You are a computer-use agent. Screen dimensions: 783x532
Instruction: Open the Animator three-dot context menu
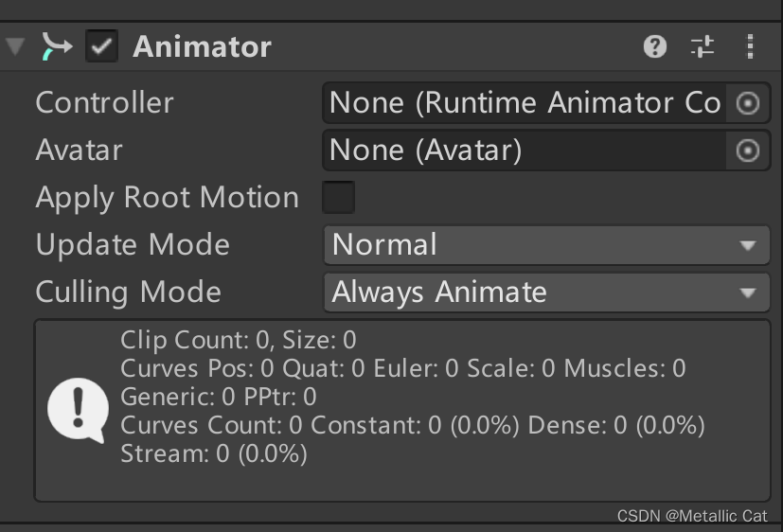pos(750,47)
